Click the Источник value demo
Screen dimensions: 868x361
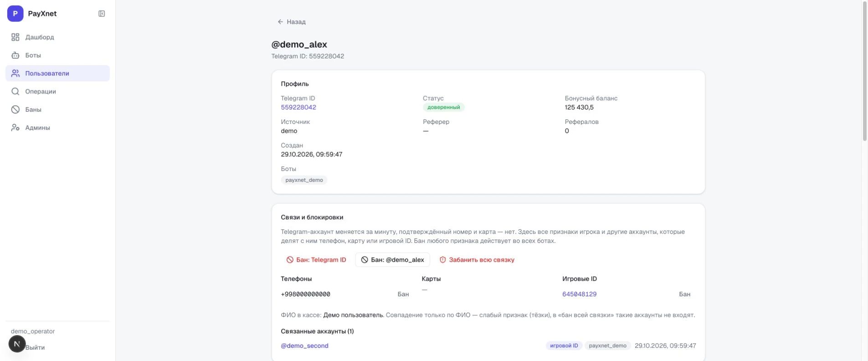point(289,131)
